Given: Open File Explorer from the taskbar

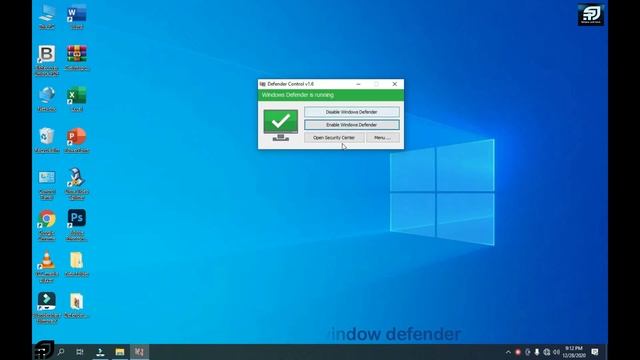Looking at the screenshot, I should [120, 352].
